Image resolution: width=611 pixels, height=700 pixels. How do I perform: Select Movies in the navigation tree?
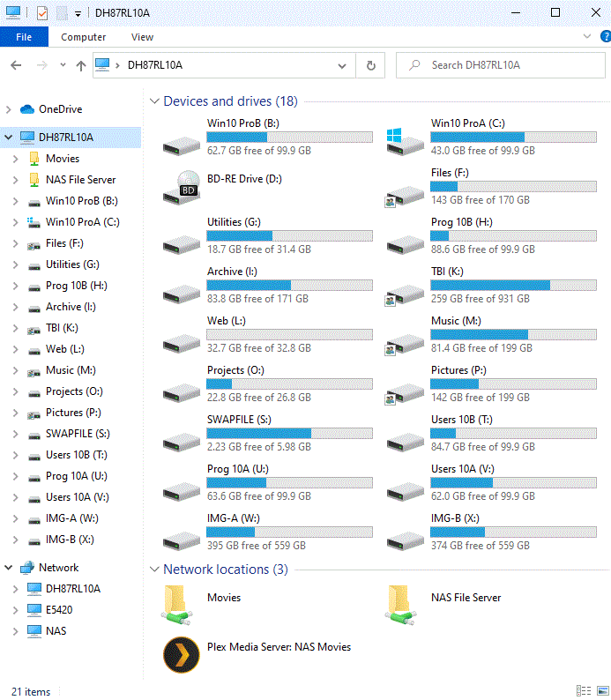(63, 159)
